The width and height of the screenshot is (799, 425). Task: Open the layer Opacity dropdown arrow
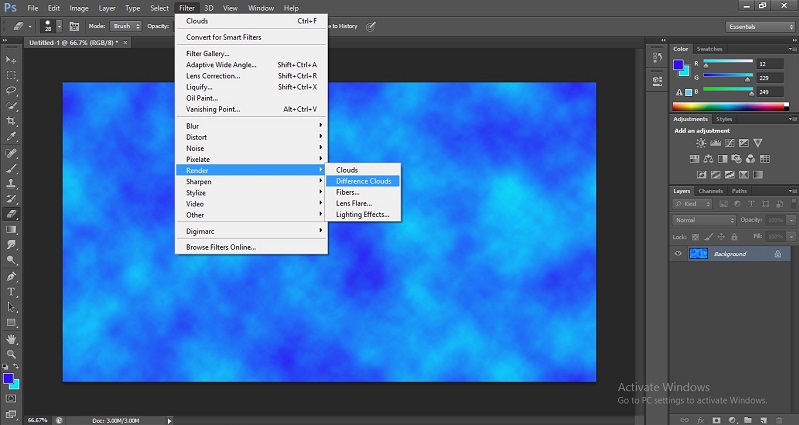pos(791,220)
